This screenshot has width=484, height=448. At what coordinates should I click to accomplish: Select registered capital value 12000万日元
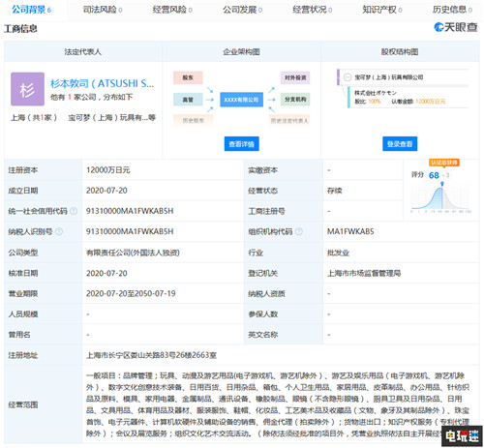[108, 170]
